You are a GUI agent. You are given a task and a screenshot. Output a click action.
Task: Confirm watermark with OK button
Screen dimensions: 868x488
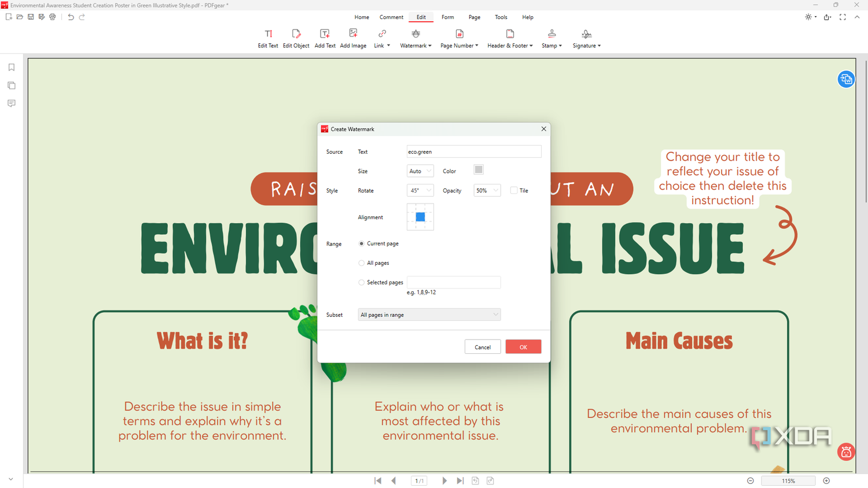pyautogui.click(x=523, y=347)
